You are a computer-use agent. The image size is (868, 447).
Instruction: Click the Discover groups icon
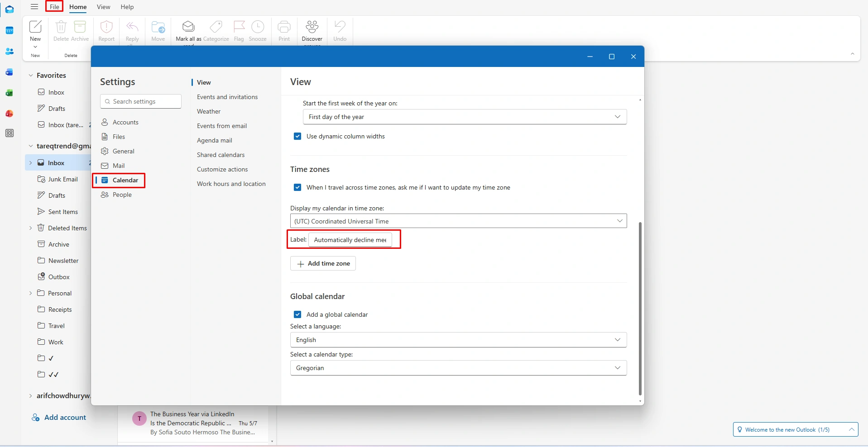(x=312, y=27)
